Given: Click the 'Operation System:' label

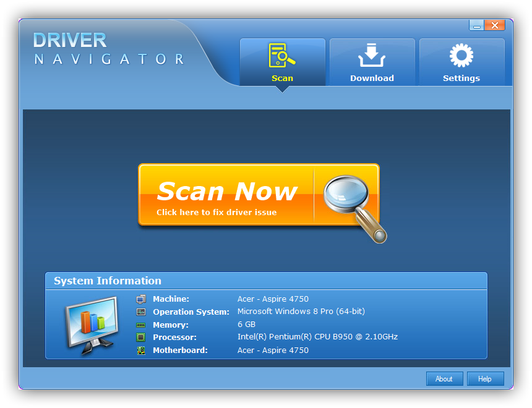Looking at the screenshot, I should click(x=191, y=312).
